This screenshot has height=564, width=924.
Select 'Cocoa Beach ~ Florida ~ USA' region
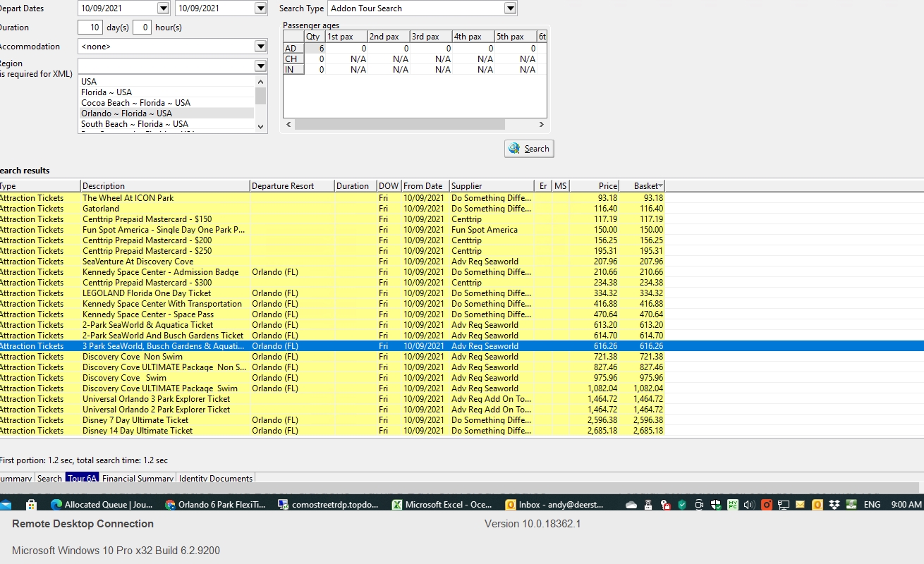click(166, 103)
